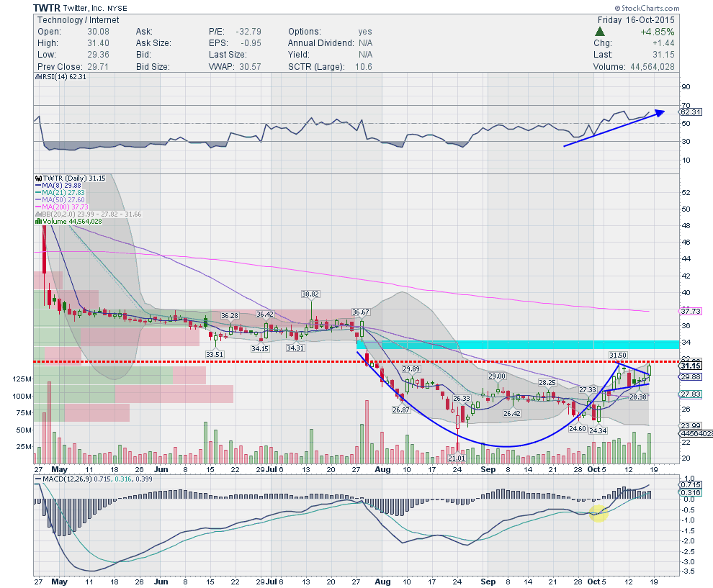
Task: Click the 23.99 lower band tag on right axis
Action: click(x=690, y=426)
